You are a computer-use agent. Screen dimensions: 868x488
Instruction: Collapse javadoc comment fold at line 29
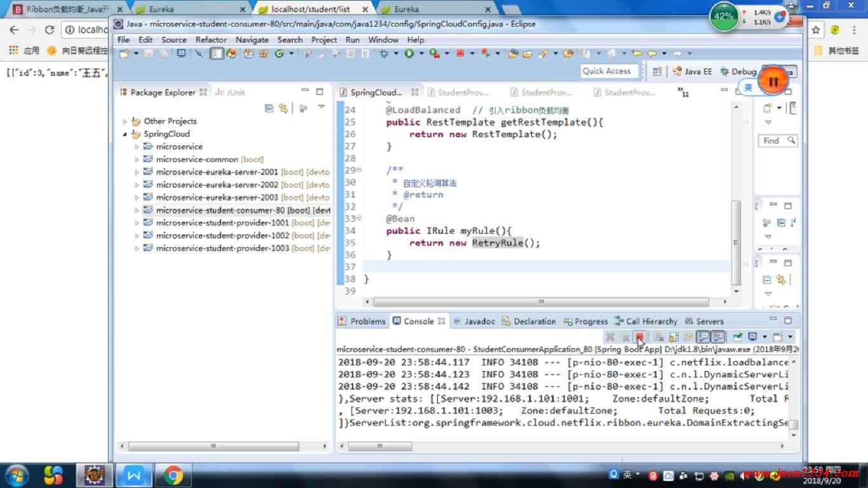click(x=359, y=170)
